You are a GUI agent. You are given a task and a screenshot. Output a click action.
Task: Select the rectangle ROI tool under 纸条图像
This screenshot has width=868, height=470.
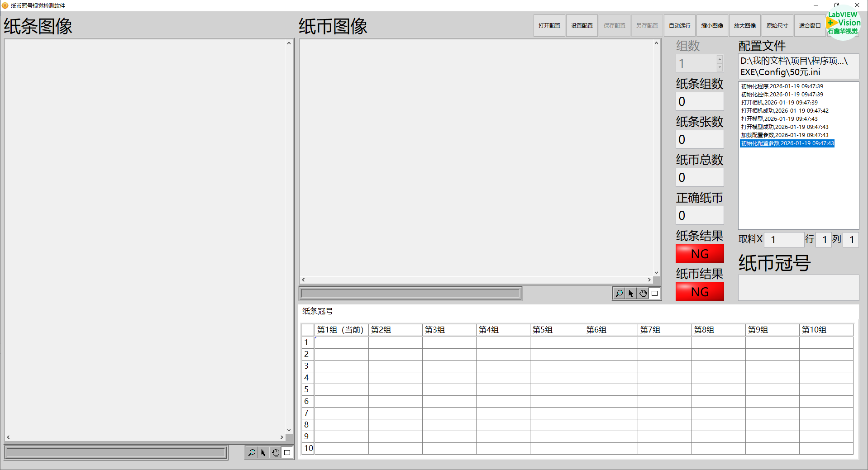point(287,452)
